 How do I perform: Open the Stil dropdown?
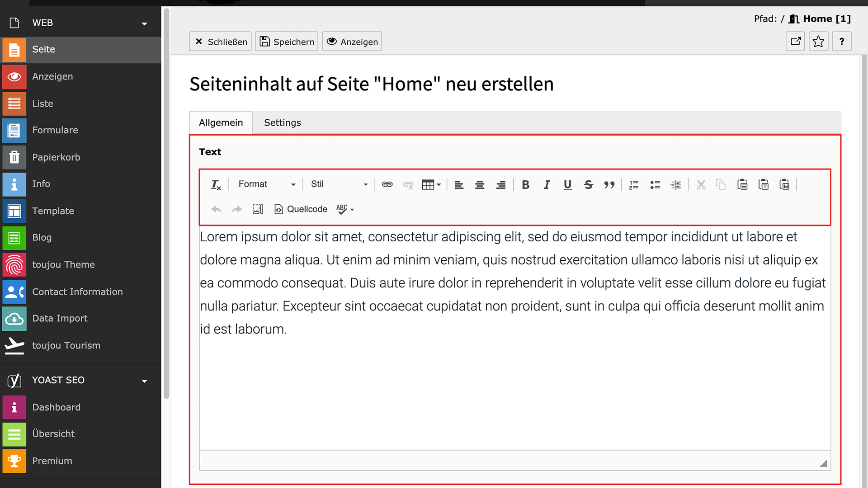[339, 184]
